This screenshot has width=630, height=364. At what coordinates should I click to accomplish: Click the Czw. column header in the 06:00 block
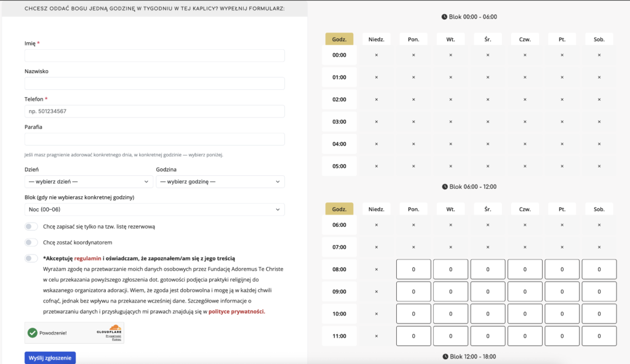(525, 209)
